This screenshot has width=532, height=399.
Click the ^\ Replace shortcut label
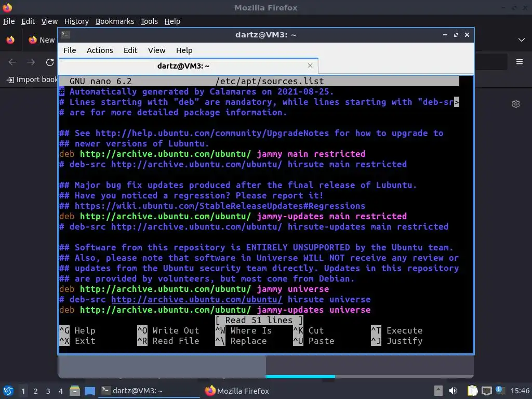241,341
